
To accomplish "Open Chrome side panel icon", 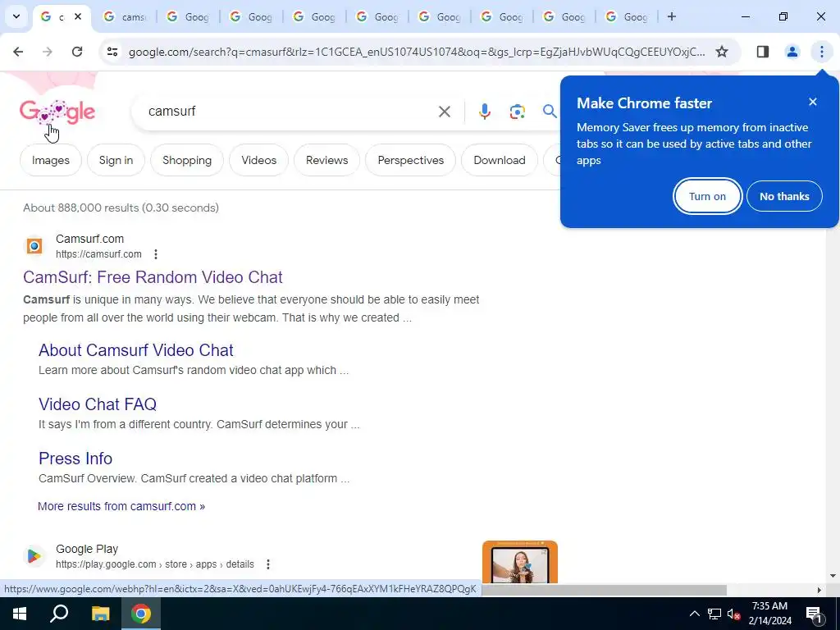I will pos(762,52).
